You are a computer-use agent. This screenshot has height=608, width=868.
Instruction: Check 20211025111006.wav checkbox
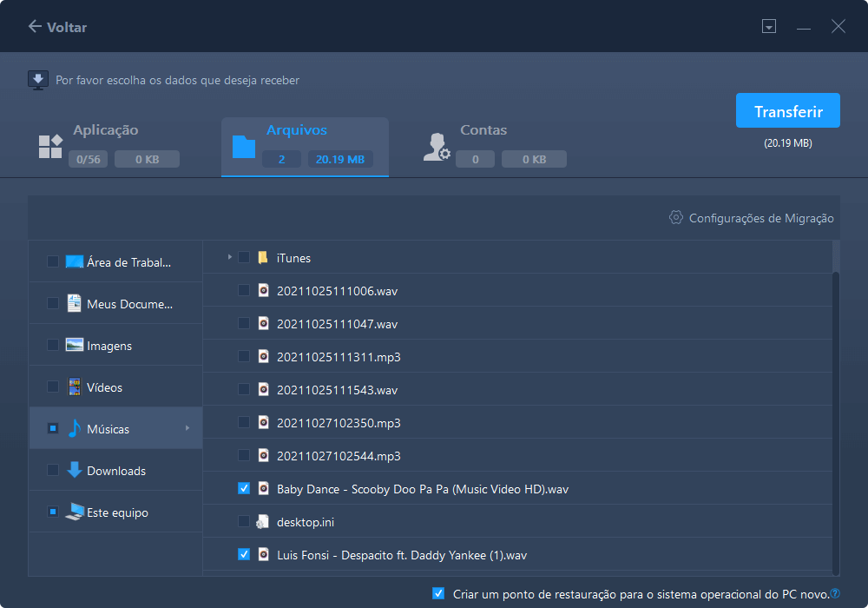244,290
